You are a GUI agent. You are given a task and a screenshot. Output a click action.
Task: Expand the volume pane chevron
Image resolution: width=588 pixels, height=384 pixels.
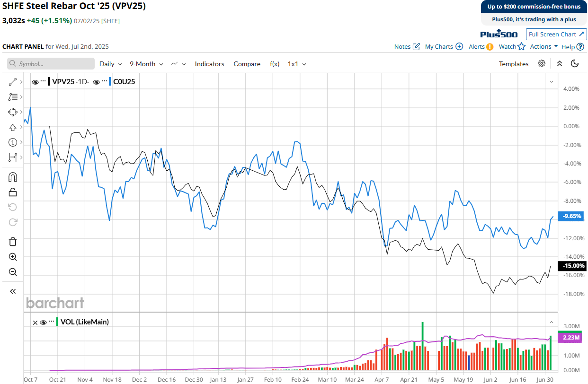[x=552, y=322]
